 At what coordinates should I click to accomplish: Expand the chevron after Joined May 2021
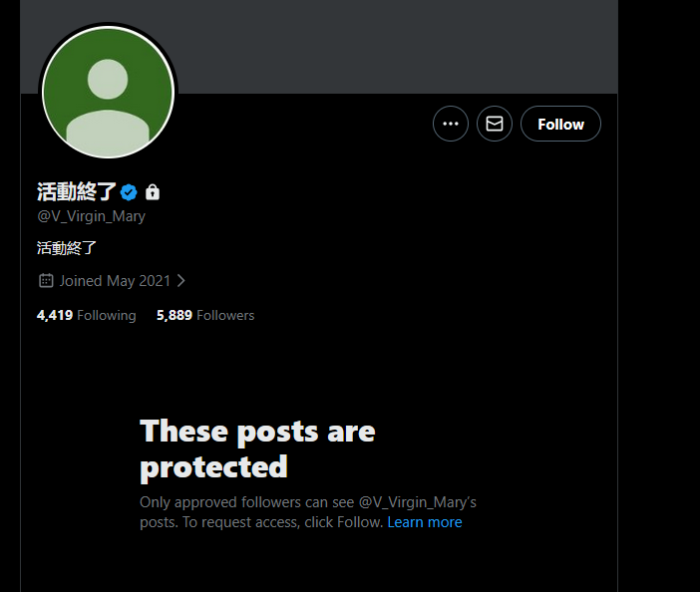(x=180, y=281)
